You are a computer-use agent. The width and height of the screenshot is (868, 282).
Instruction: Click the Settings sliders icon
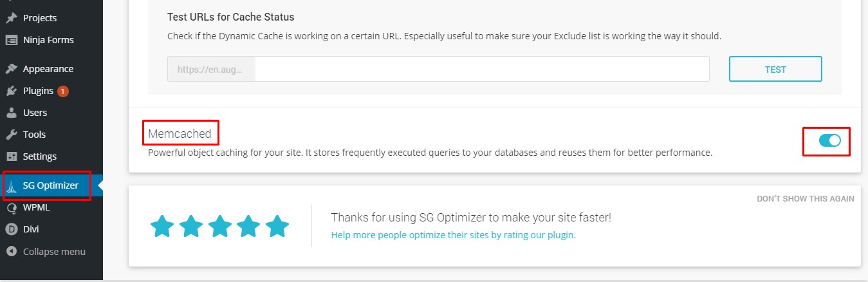coord(12,156)
